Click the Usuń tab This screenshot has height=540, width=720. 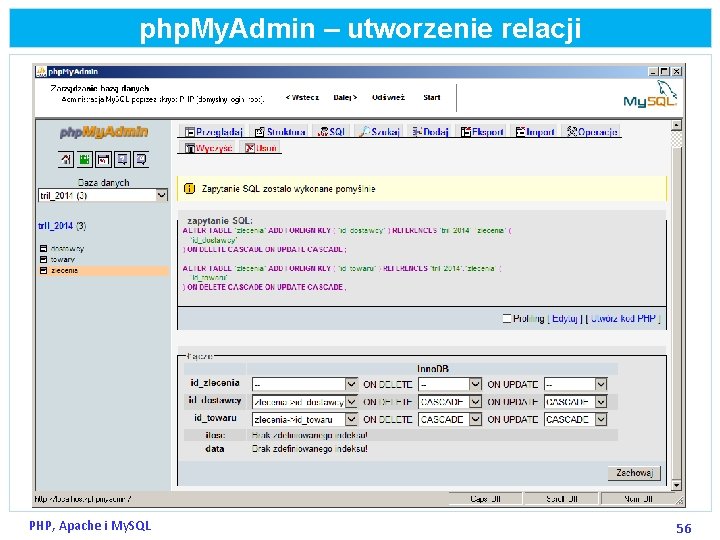(x=261, y=148)
